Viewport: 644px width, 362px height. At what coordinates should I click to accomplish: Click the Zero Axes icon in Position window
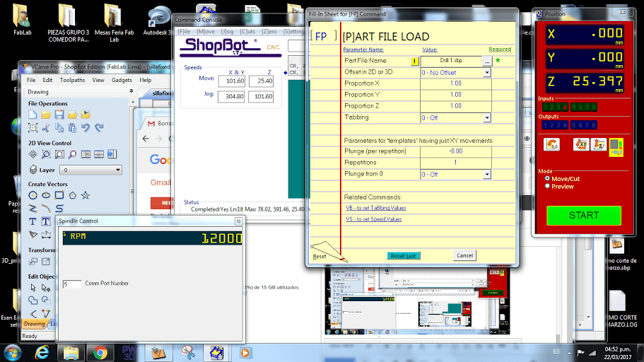pos(551,144)
